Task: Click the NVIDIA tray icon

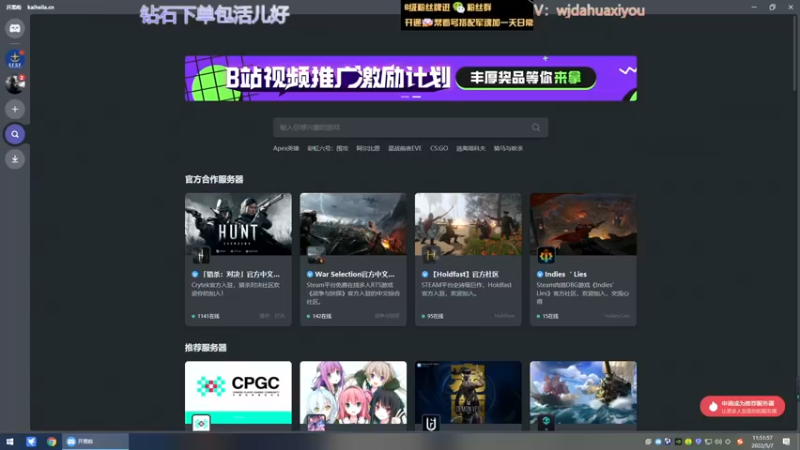Action: click(x=678, y=442)
